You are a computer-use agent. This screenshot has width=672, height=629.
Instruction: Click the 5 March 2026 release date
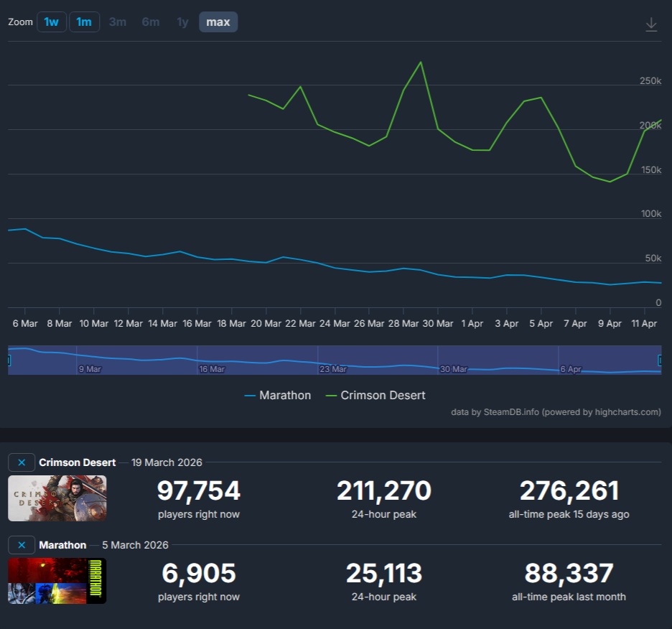click(135, 545)
